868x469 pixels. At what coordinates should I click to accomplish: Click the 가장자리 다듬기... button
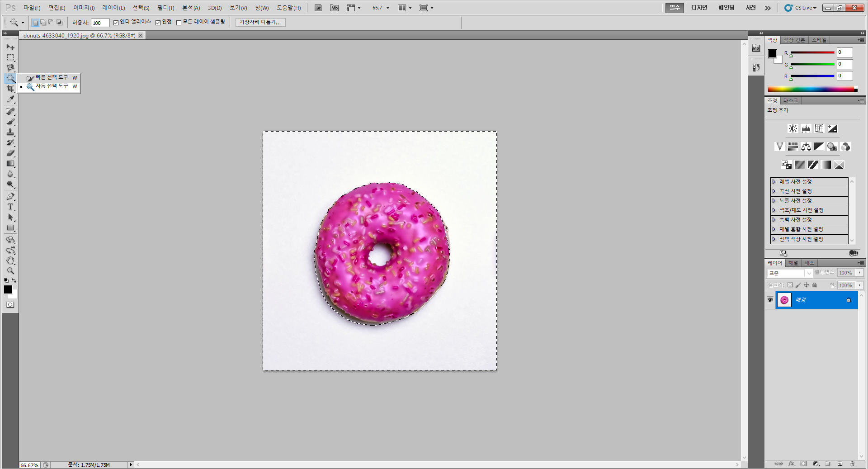point(260,22)
